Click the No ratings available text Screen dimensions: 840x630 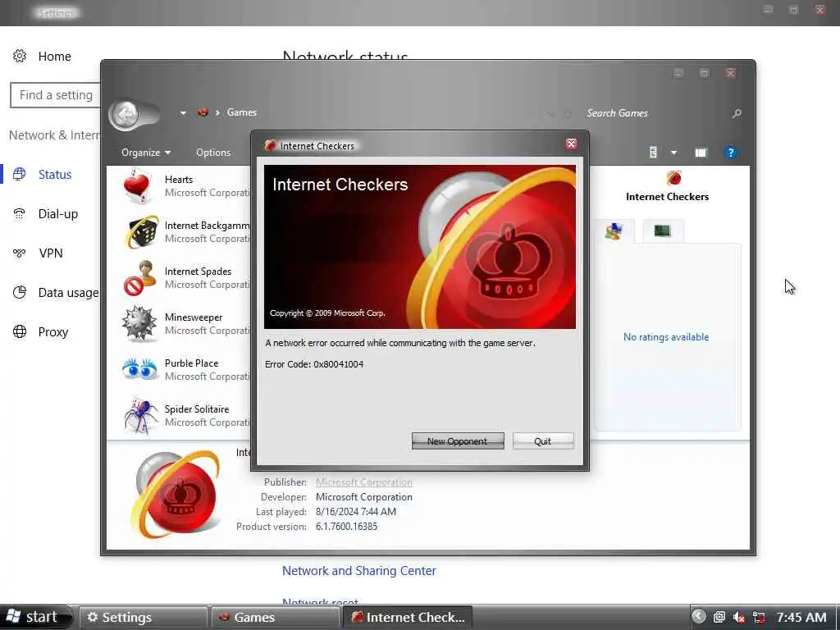[666, 337]
